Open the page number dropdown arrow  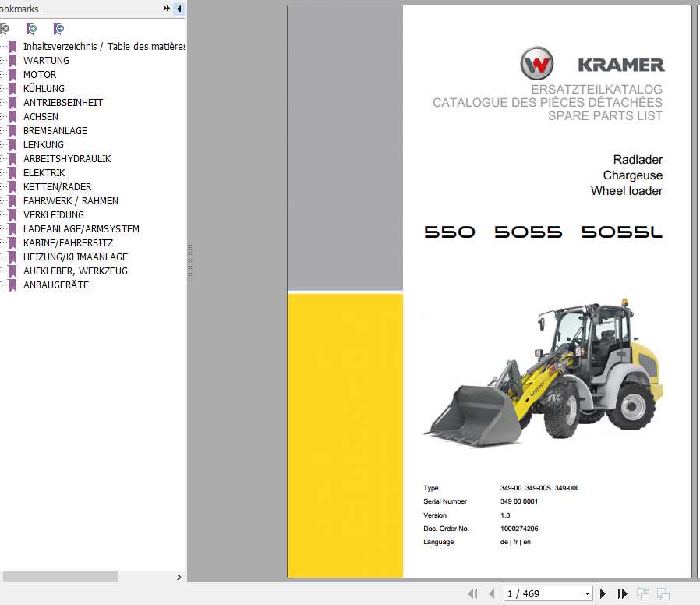point(588,594)
